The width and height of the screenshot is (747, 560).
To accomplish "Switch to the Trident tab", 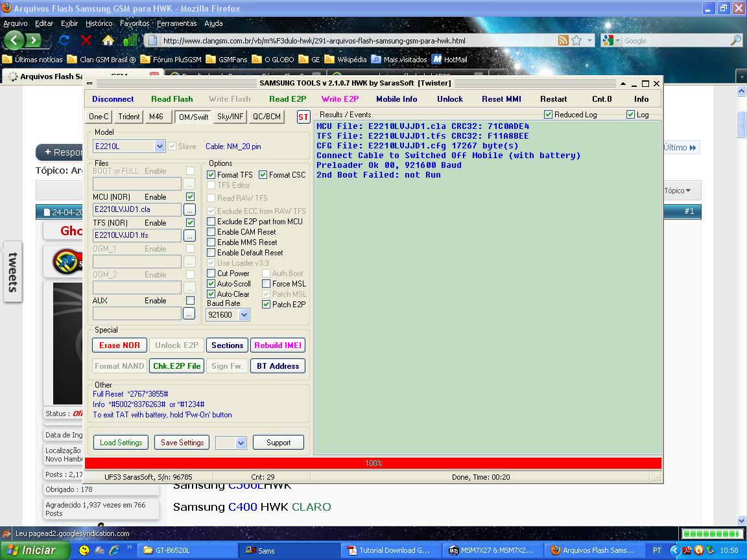I will coord(128,117).
